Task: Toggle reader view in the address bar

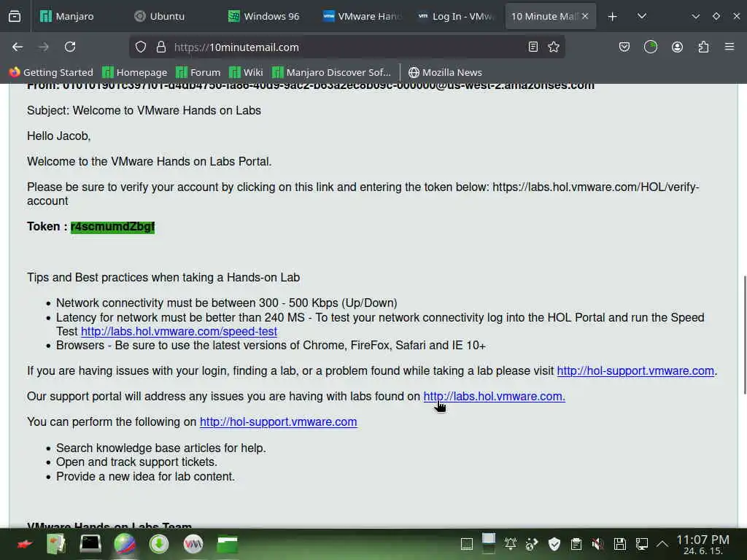Action: click(x=533, y=47)
